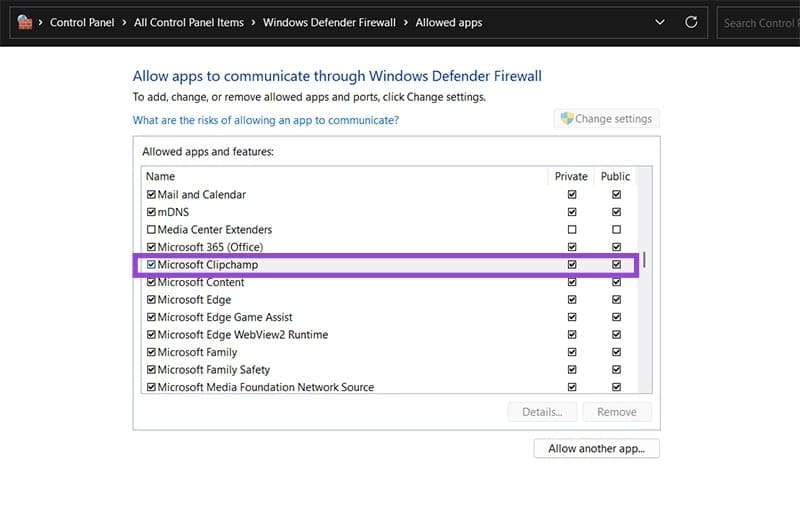Toggle the Microsoft Clipchamp name checkbox

[151, 264]
